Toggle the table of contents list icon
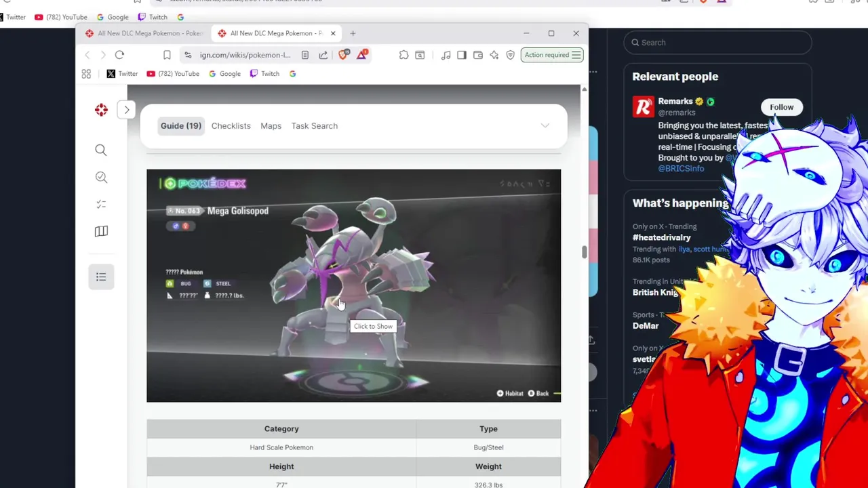This screenshot has width=868, height=488. [x=101, y=277]
